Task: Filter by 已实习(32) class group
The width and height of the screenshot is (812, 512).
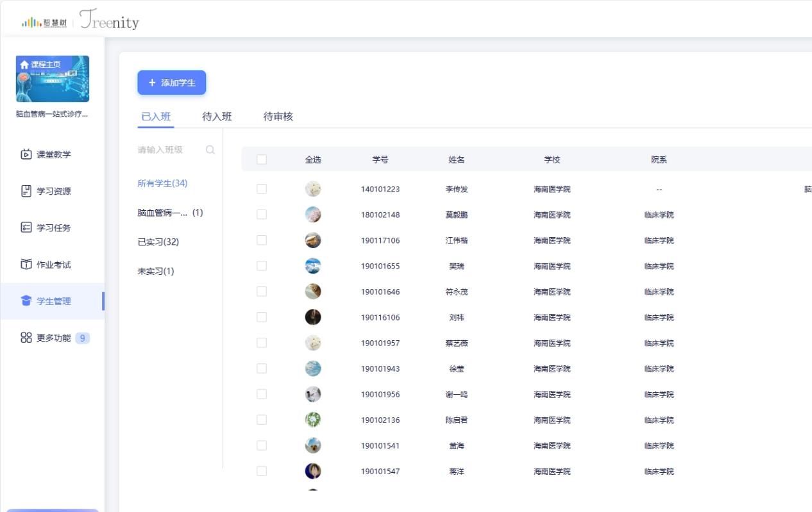Action: click(x=158, y=242)
